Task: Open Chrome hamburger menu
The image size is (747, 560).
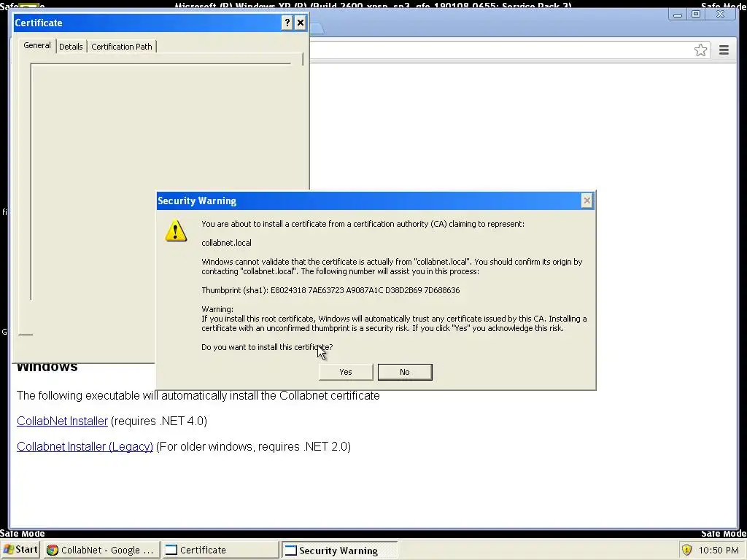Action: (724, 50)
